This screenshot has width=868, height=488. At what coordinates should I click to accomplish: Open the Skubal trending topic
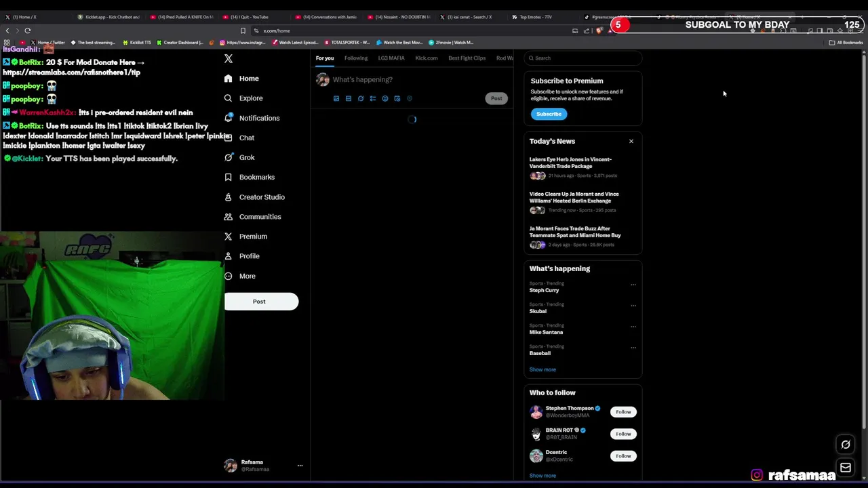538,311
